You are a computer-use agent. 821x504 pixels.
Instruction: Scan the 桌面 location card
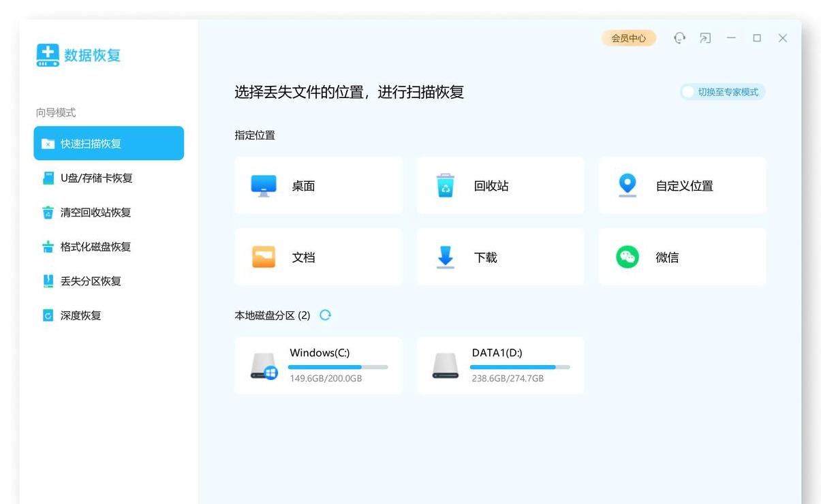[319, 185]
